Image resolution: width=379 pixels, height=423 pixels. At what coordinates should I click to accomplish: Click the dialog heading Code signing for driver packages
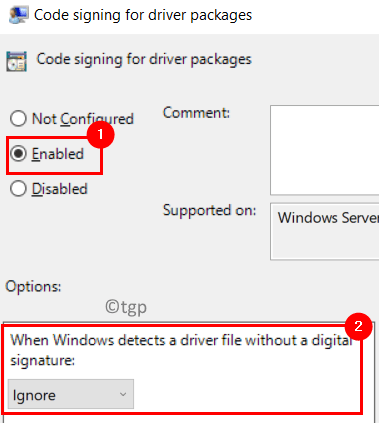pos(144,60)
